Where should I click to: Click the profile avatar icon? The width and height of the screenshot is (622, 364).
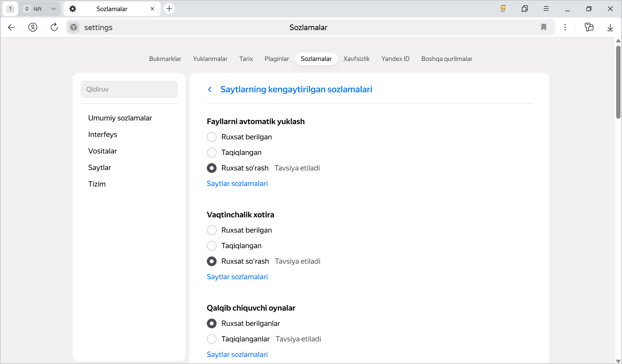(503, 9)
